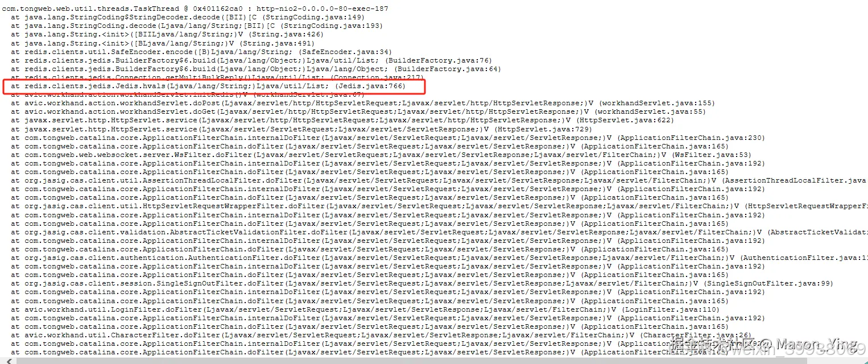Image resolution: width=868 pixels, height=364 pixels.
Task: Click the BuilderFactory.java:76 stack frame
Action: pos(251,60)
